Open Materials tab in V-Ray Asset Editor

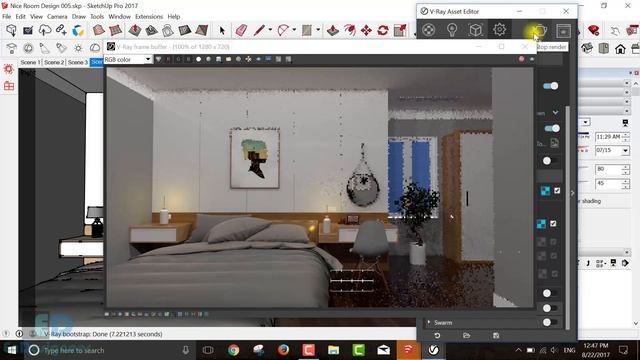point(429,30)
